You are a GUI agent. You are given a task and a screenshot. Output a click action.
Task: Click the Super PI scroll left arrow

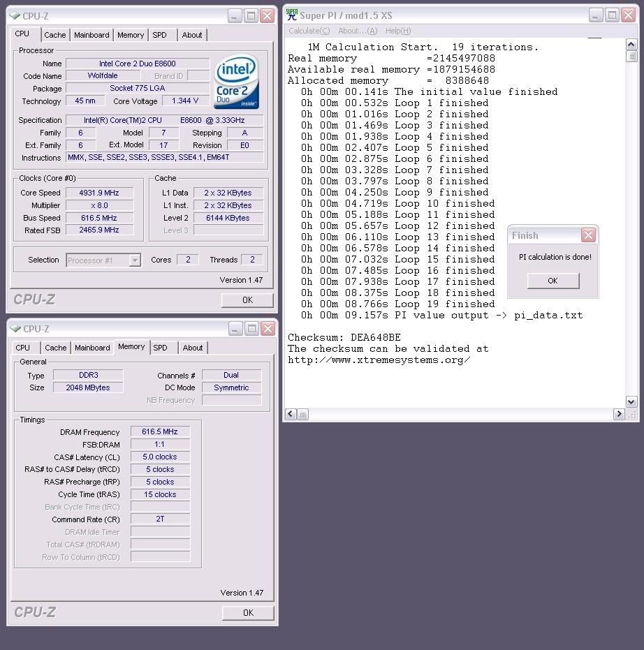[x=291, y=414]
